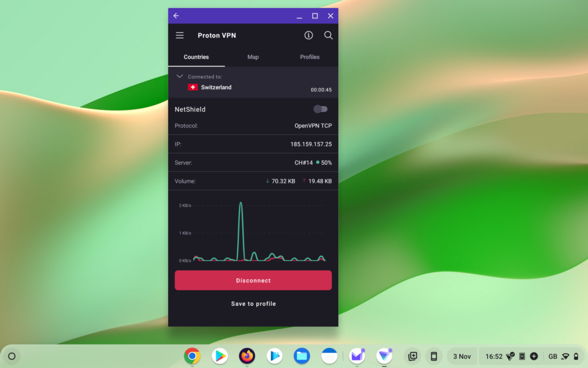Open the Files app from the shelf
The width and height of the screenshot is (588, 368).
[302, 355]
